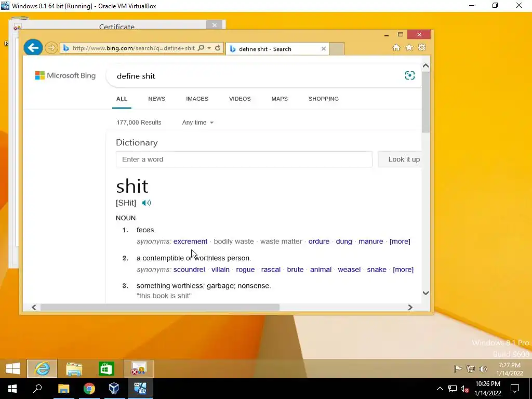Open the scoundrel synonym link
This screenshot has width=532, height=399.
click(189, 270)
